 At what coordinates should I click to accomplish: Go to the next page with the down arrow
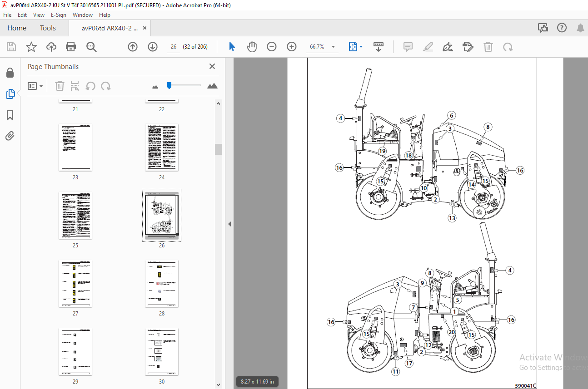(152, 47)
